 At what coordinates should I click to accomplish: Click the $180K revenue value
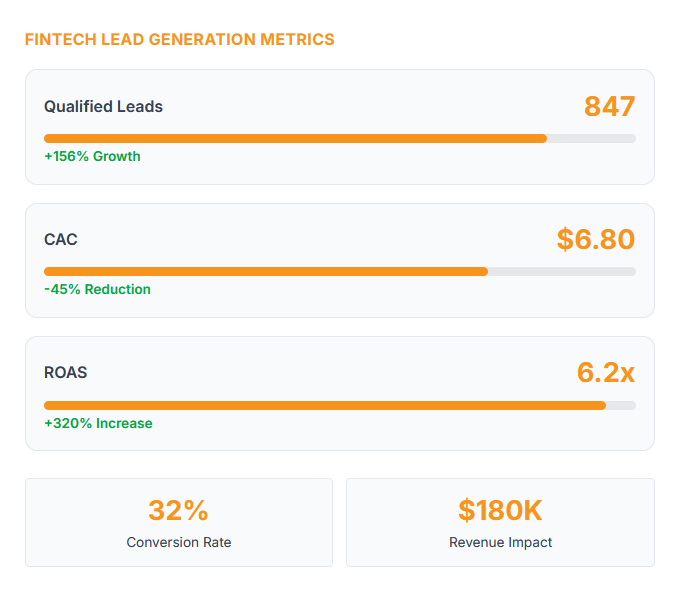click(500, 510)
